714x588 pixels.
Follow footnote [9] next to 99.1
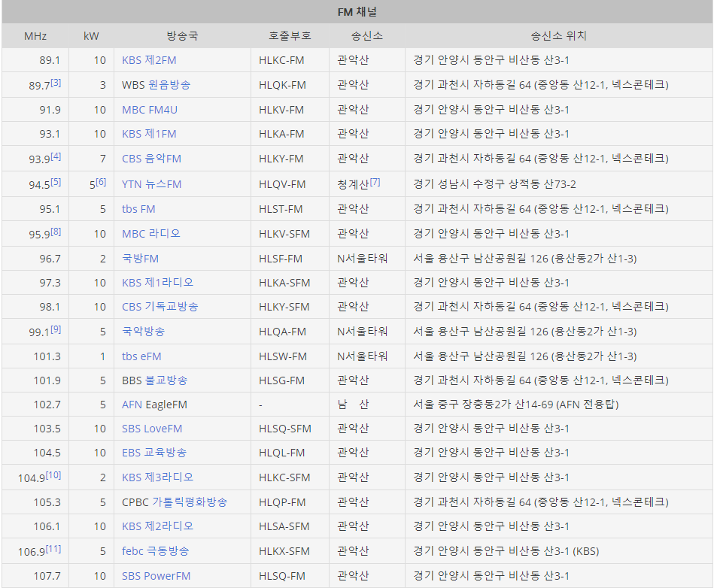tap(56, 329)
